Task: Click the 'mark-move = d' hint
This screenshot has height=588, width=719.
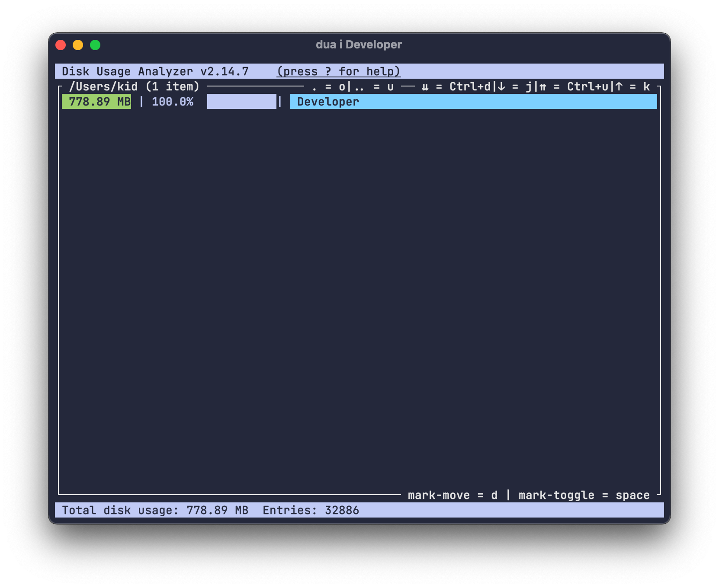Action: [453, 495]
